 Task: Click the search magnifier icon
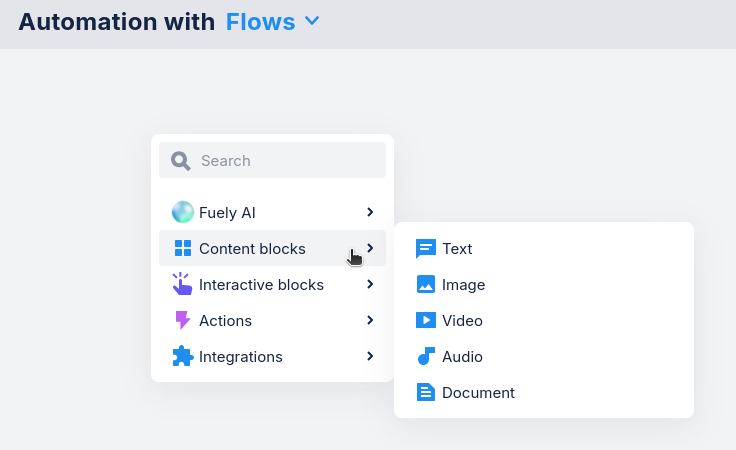coord(180,161)
